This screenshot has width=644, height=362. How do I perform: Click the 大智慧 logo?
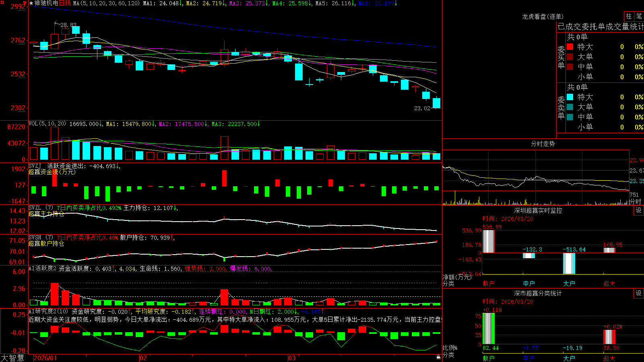12,358
